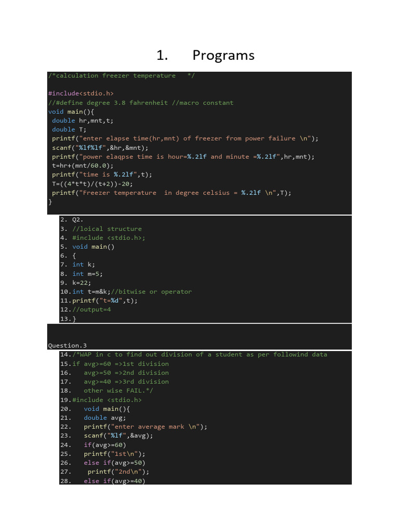
Task: Click the scanf("%lf%lf",&hr,&mnt) line
Action: point(100,148)
